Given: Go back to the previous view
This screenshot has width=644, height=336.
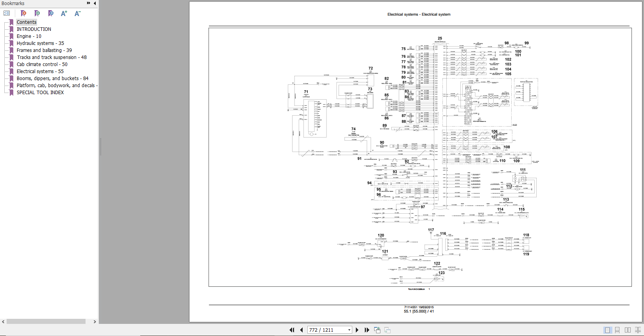Looking at the screenshot, I should pyautogui.click(x=377, y=330).
